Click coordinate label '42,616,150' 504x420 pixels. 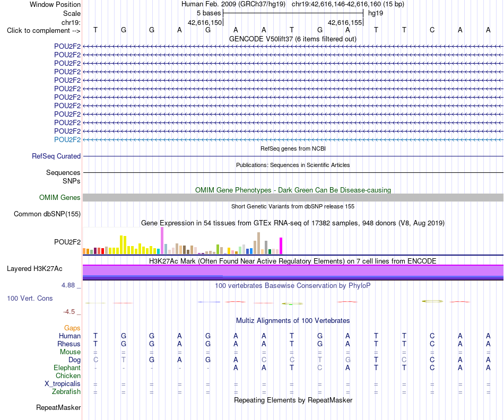(205, 22)
